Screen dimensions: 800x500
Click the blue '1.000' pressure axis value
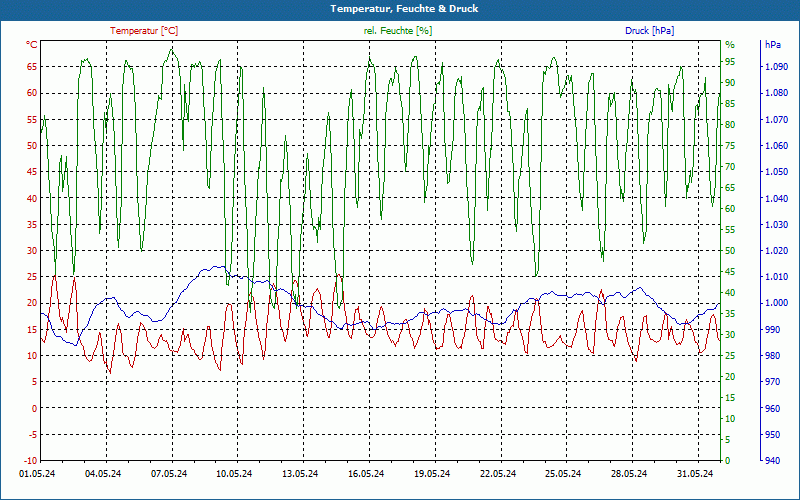pos(776,303)
